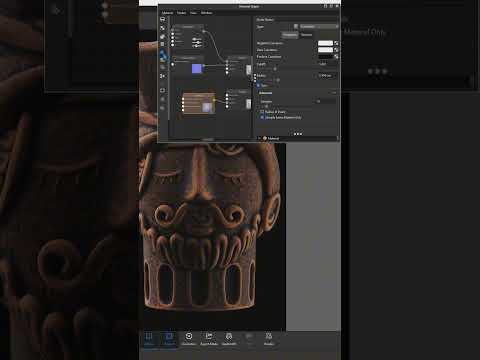Select the brown texture node in graph
Viewport: 480px width, 360px height.
coord(199,104)
